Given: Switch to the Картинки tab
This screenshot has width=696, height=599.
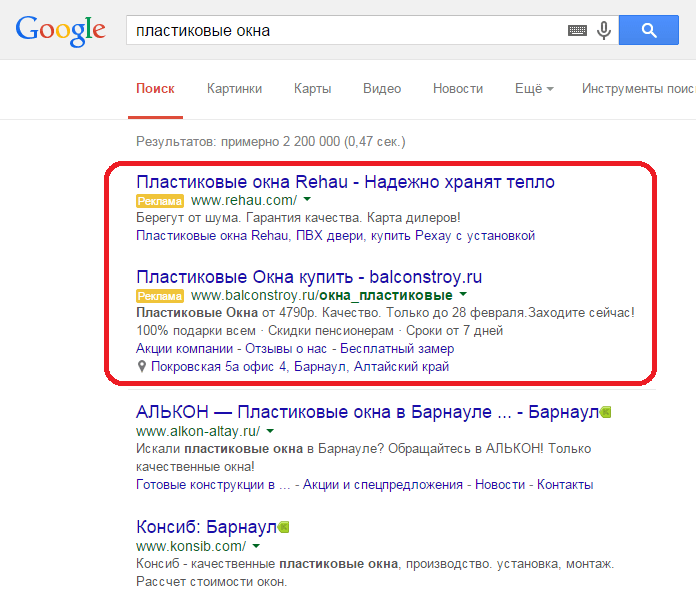Looking at the screenshot, I should (x=234, y=89).
